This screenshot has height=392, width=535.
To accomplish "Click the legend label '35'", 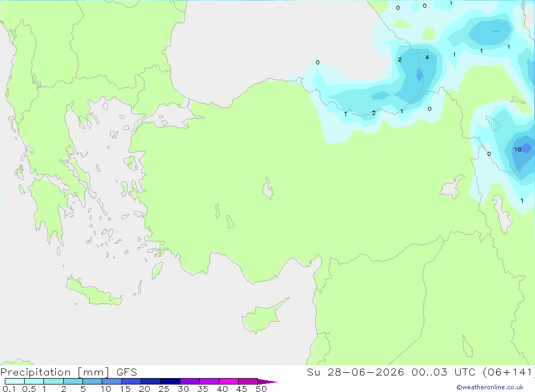I will click(x=203, y=389).
